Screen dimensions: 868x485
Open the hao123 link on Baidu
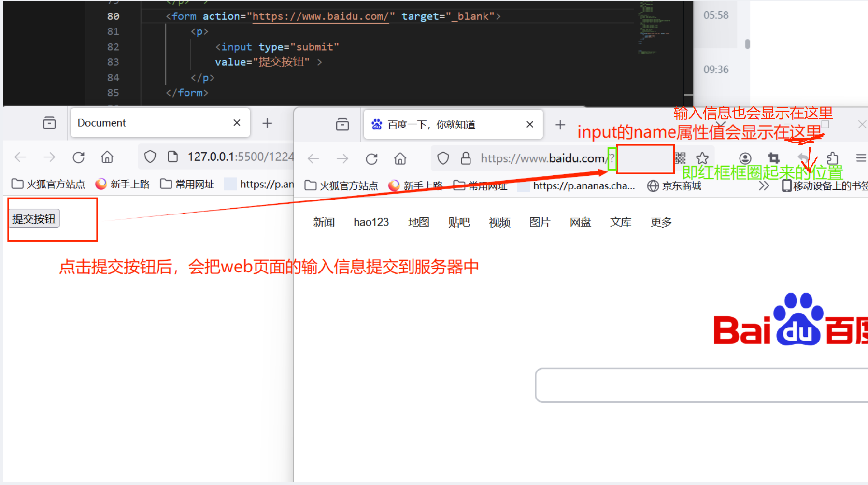click(371, 222)
